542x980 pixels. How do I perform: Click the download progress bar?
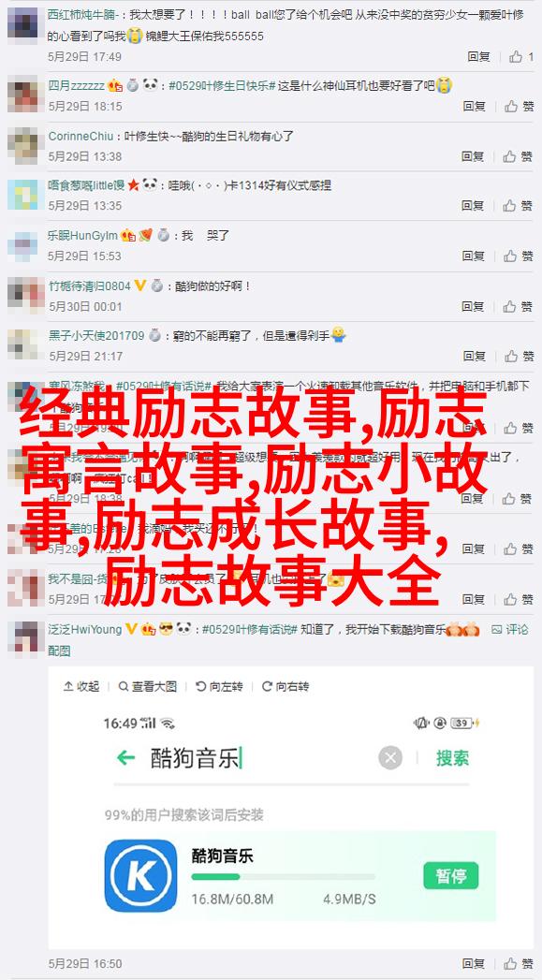284,877
